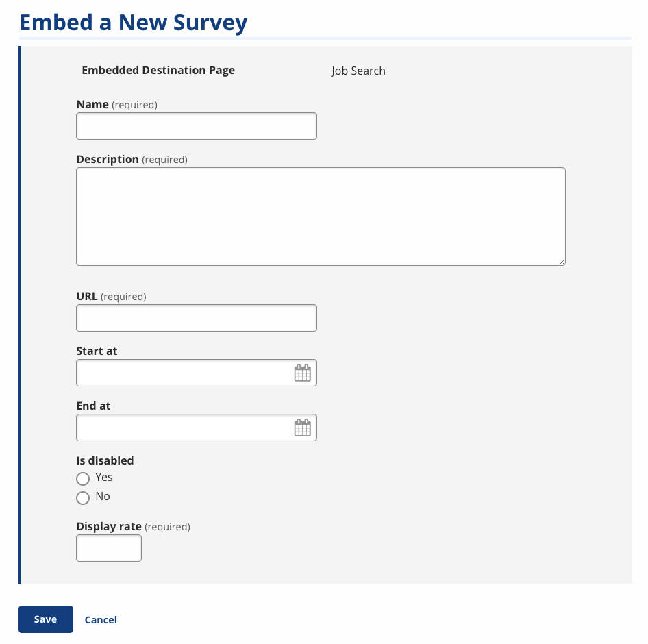Click the URL required label
648x644 pixels.
(x=123, y=297)
